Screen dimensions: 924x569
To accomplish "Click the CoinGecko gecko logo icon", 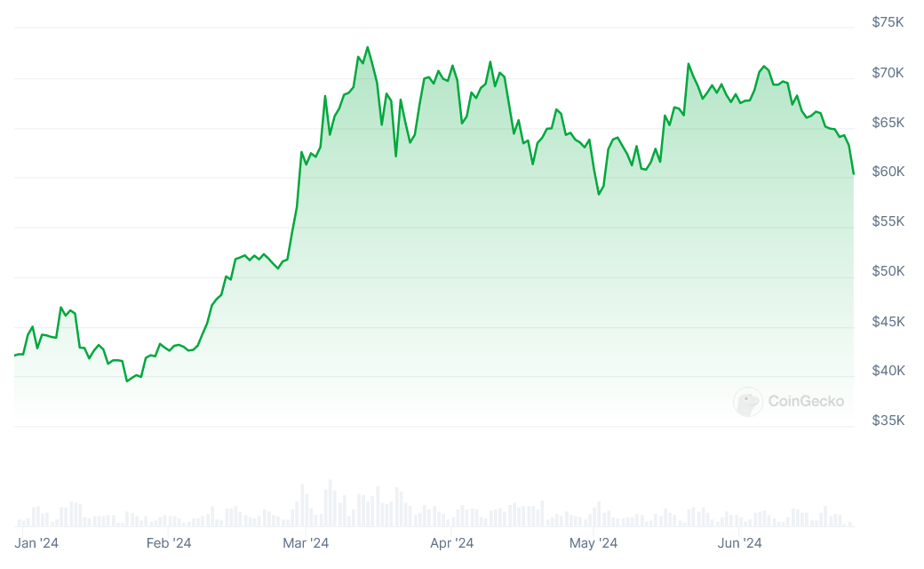I will (748, 402).
